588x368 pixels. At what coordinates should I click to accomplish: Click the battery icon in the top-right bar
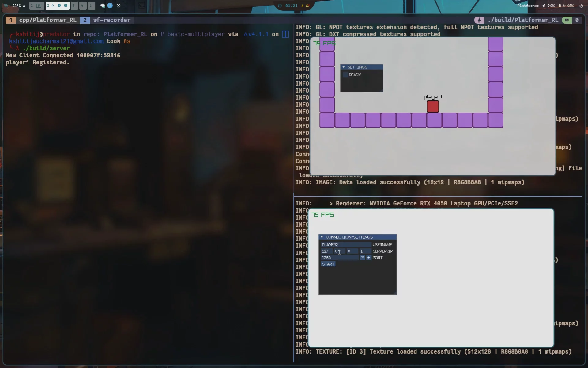click(x=560, y=6)
